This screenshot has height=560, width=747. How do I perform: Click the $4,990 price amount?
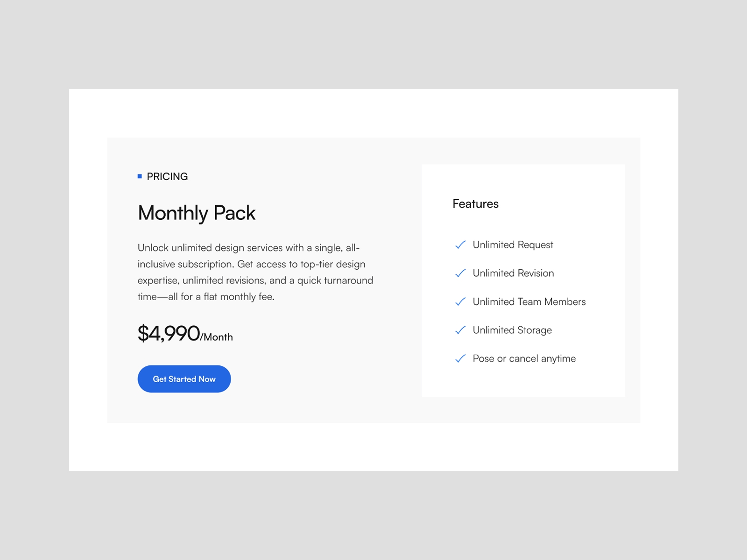[x=169, y=333]
